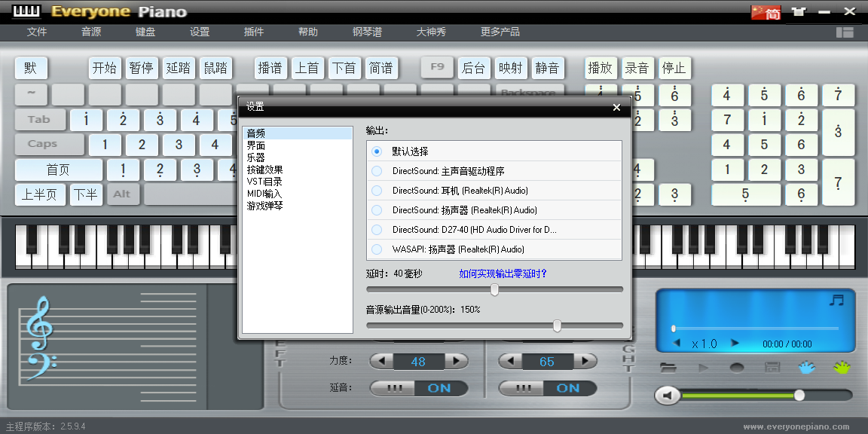Screen dimensions: 868x434
Task: Click the open folder icon in player
Action: point(668,368)
